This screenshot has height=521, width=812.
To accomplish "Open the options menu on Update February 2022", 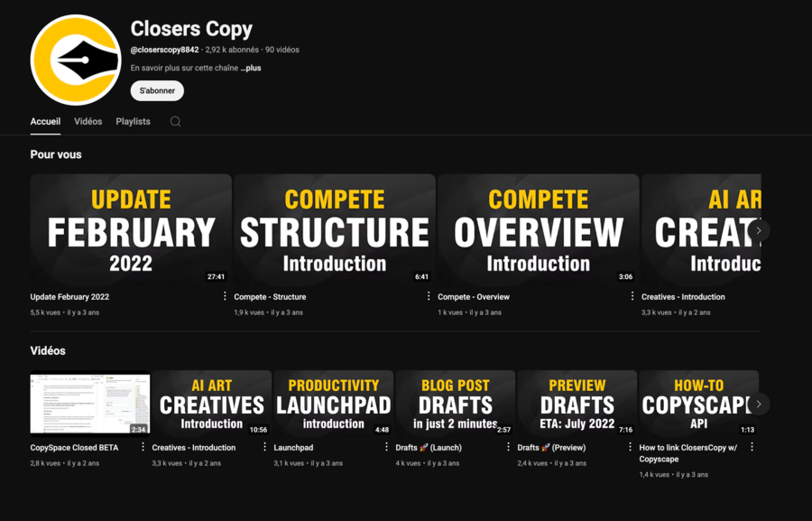I will coord(225,295).
